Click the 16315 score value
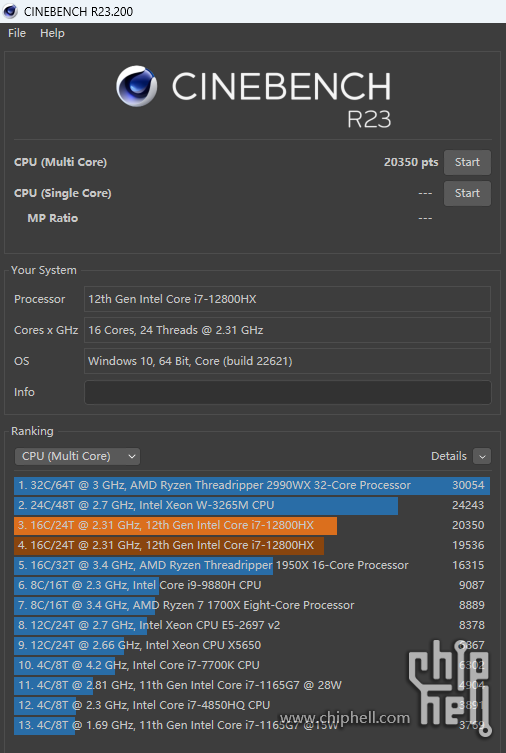Screen dimensions: 506x753 (468, 565)
